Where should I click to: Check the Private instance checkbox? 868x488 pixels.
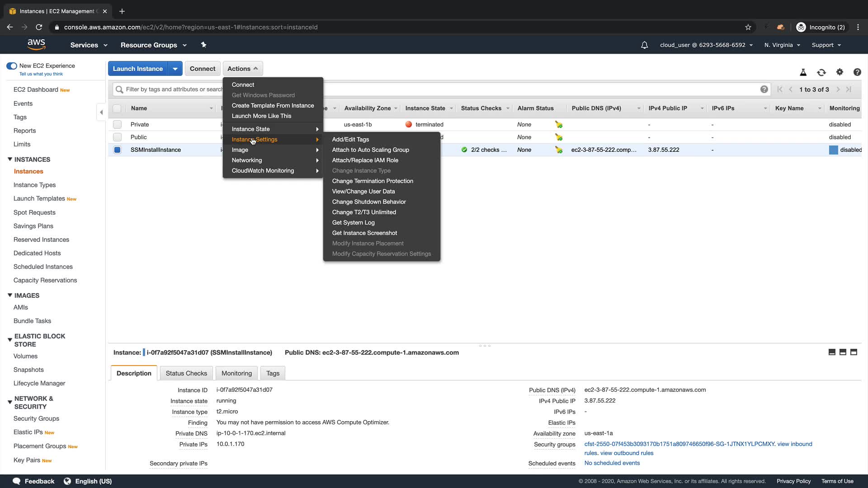coord(118,124)
